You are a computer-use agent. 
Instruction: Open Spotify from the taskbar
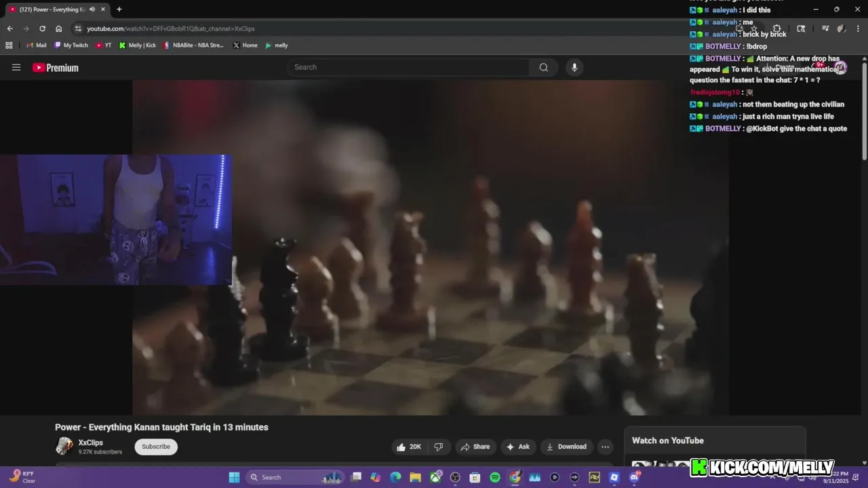(x=495, y=477)
